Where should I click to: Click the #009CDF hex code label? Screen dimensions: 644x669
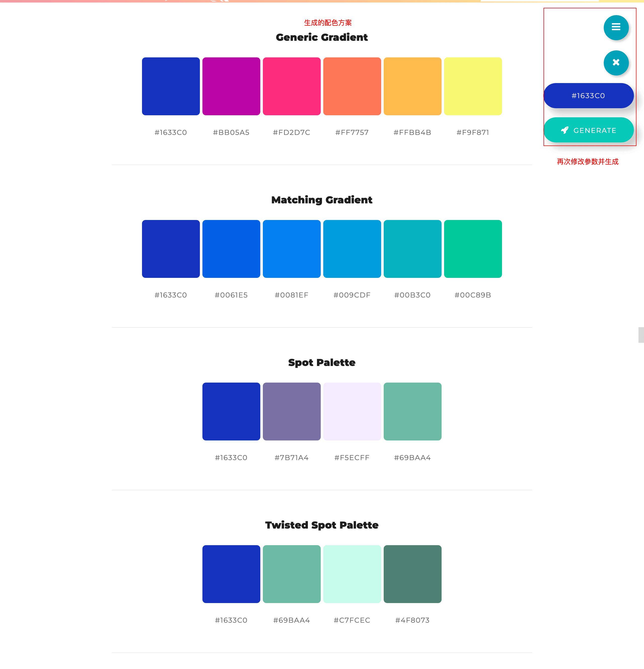(352, 295)
